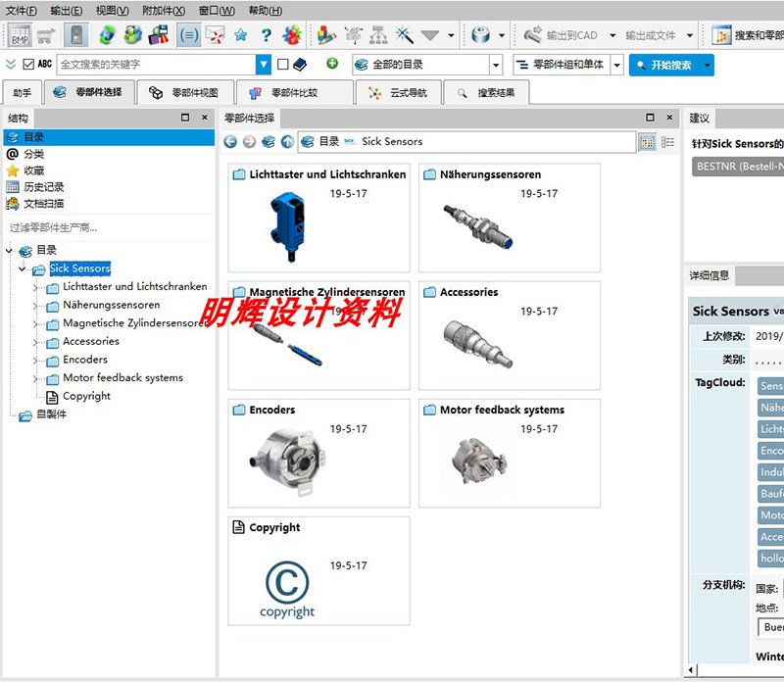Click the blue star favorites icon
This screenshot has width=784, height=682.
(240, 35)
